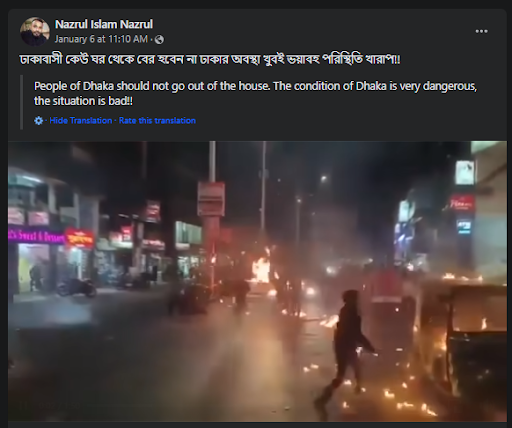512x428 pixels.
Task: Click the Hide Translation link
Action: pos(81,121)
